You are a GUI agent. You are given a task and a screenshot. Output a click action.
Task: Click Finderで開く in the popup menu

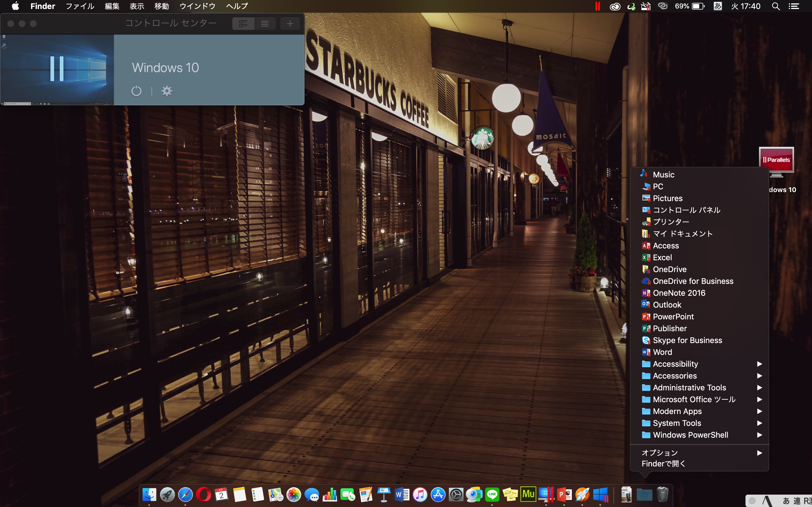[x=663, y=464]
